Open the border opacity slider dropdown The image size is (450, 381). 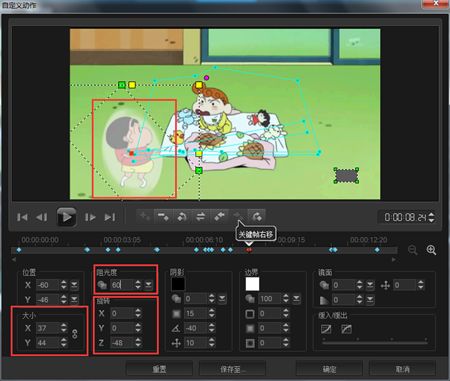296,299
